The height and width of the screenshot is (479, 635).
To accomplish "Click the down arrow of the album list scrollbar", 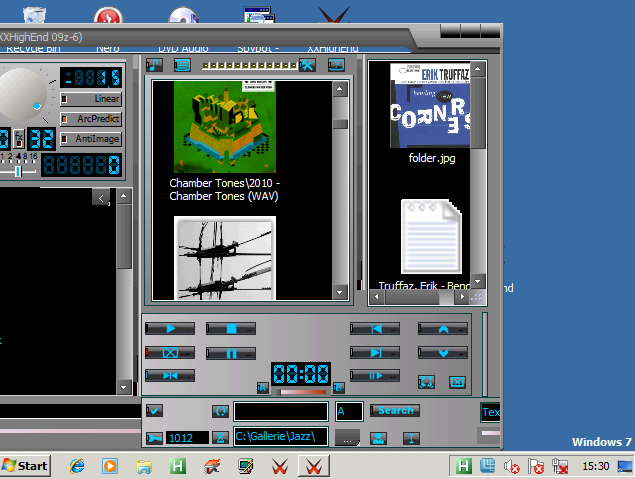I will (x=340, y=292).
